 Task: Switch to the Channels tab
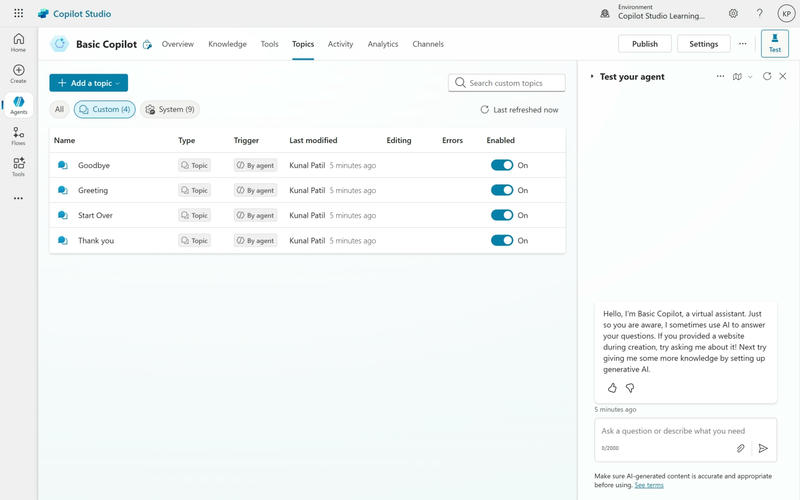click(x=428, y=44)
